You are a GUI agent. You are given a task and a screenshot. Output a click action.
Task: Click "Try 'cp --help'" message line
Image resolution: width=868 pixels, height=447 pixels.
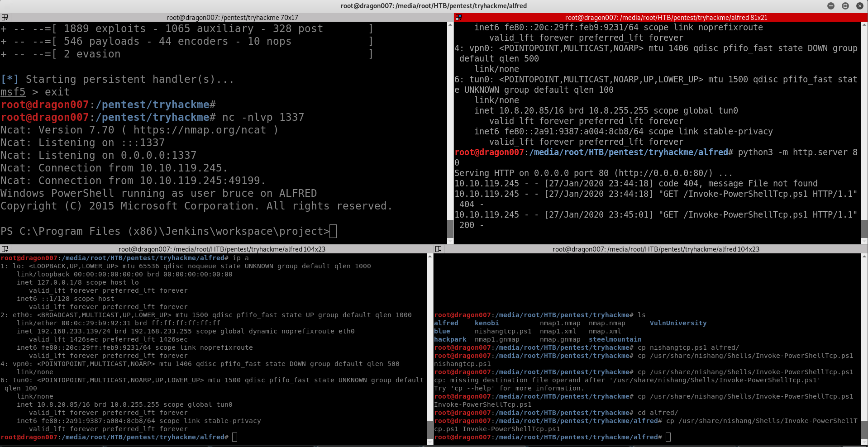click(509, 388)
